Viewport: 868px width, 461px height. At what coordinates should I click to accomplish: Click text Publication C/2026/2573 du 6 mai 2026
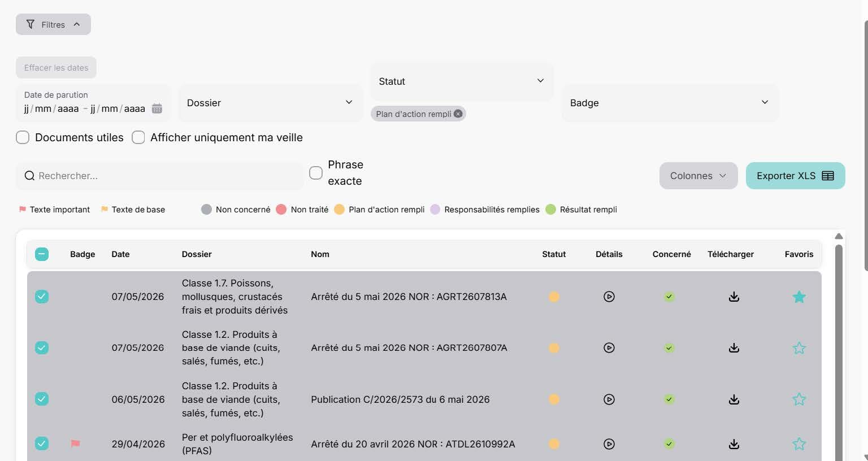click(400, 399)
